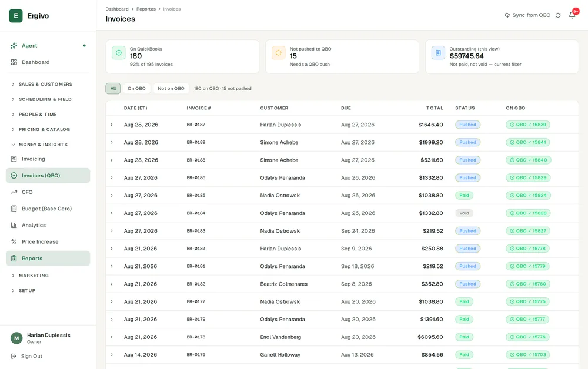
Task: Click QBO 15703 badge
Action: [527, 355]
